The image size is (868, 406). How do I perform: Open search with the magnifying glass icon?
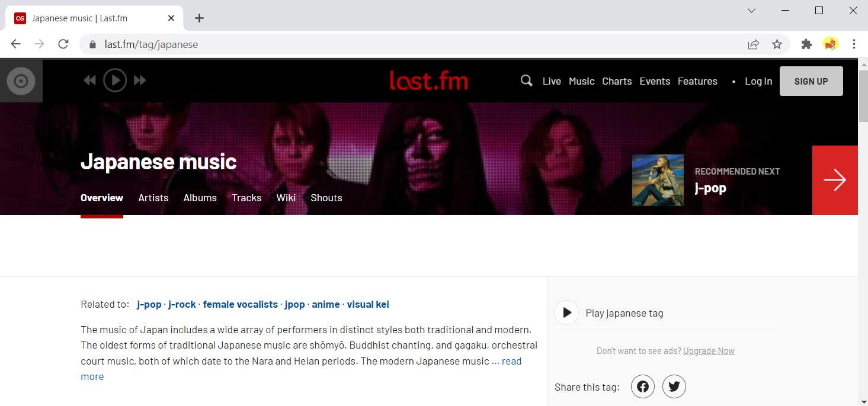click(x=526, y=80)
